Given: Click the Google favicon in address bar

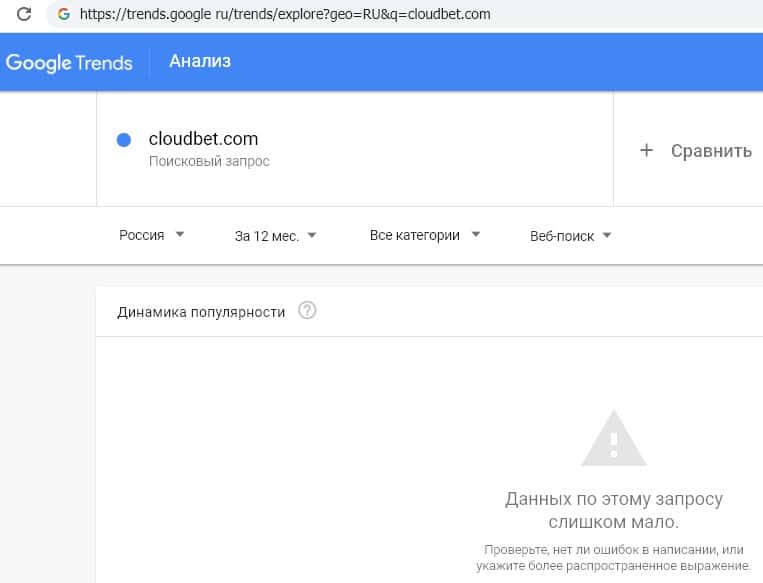Looking at the screenshot, I should click(x=64, y=15).
